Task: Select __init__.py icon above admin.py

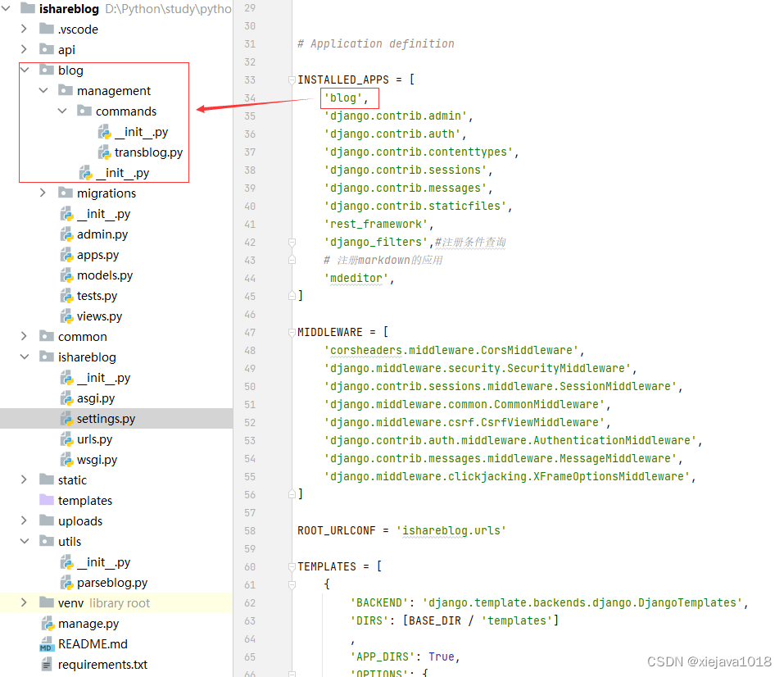Action: [67, 214]
